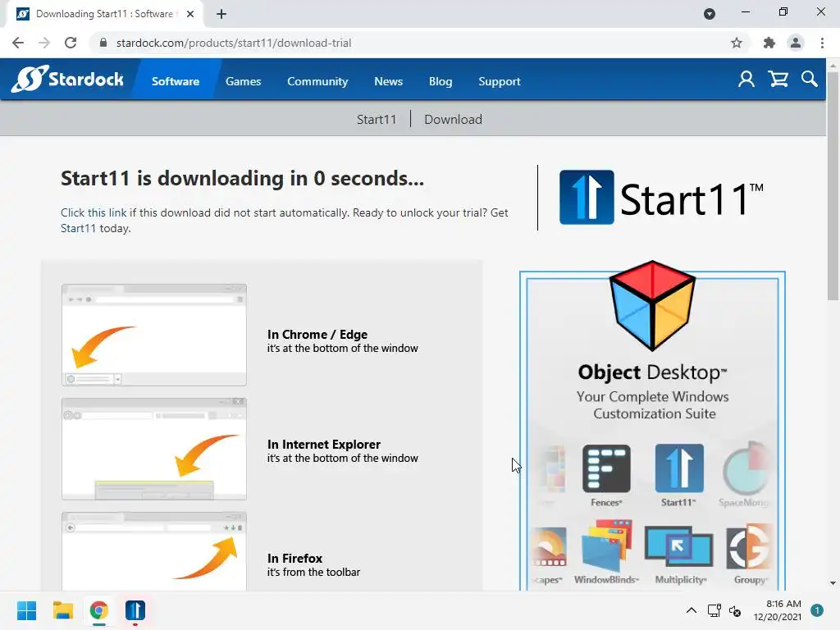
Task: Open the user account icon
Action: (746, 80)
